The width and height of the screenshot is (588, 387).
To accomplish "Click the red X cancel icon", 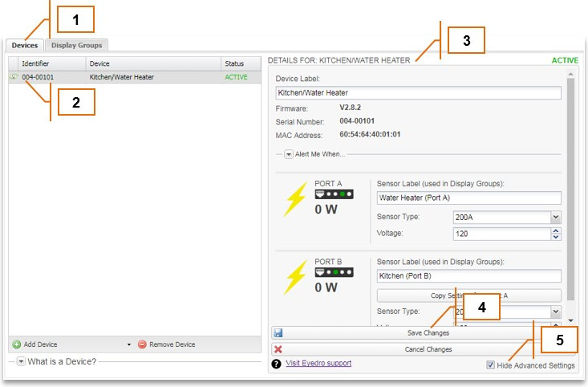I will coord(278,349).
